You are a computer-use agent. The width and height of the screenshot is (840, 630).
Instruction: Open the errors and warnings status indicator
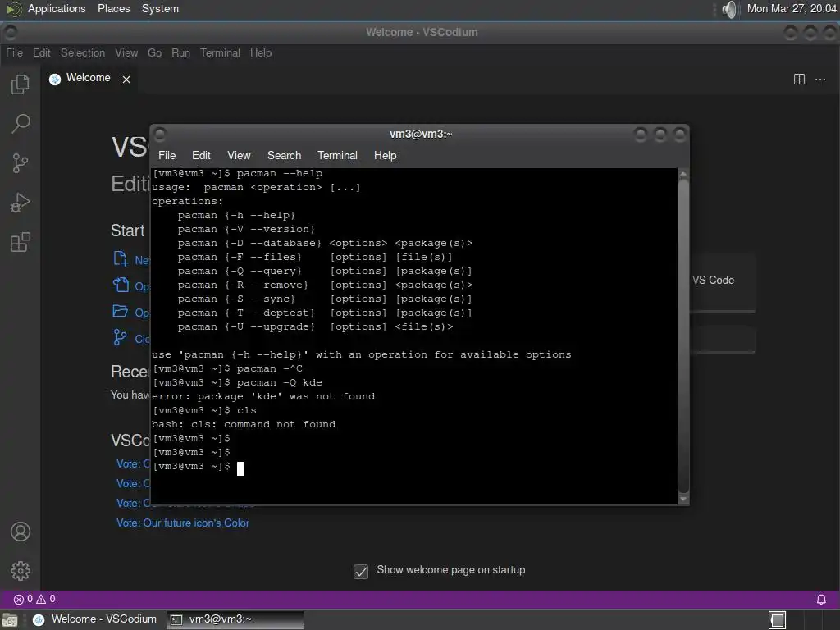[x=34, y=600]
